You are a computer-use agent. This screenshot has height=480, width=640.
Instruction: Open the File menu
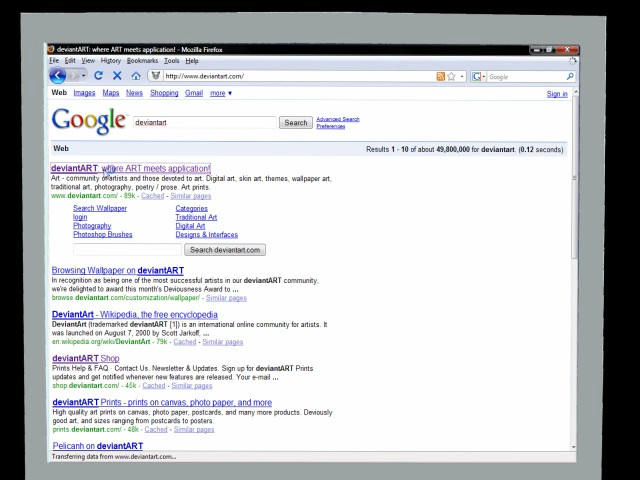click(x=54, y=61)
